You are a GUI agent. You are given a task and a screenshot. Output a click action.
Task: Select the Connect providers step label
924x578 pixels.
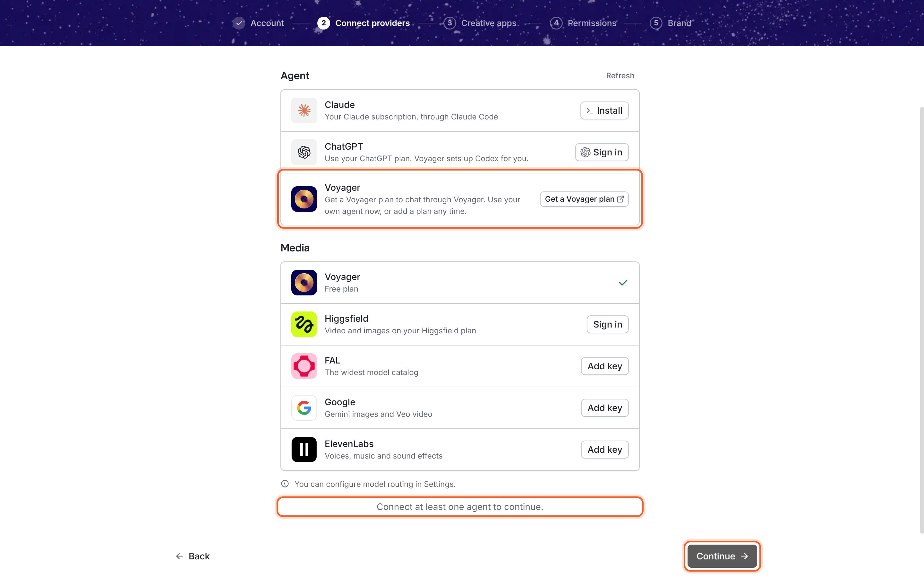(372, 23)
